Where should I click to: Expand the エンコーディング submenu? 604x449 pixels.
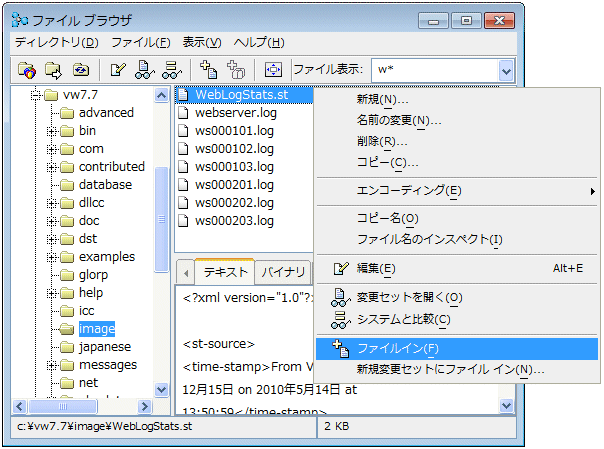pos(408,190)
